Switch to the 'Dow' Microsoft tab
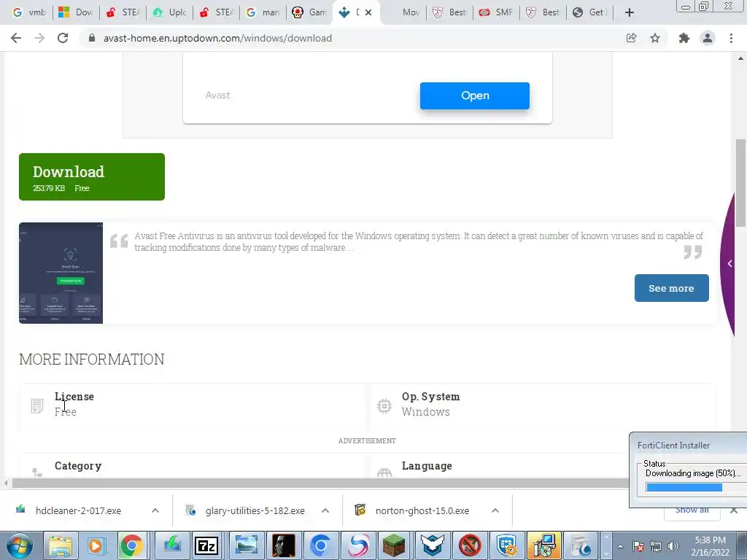This screenshot has width=747, height=560. [x=76, y=12]
